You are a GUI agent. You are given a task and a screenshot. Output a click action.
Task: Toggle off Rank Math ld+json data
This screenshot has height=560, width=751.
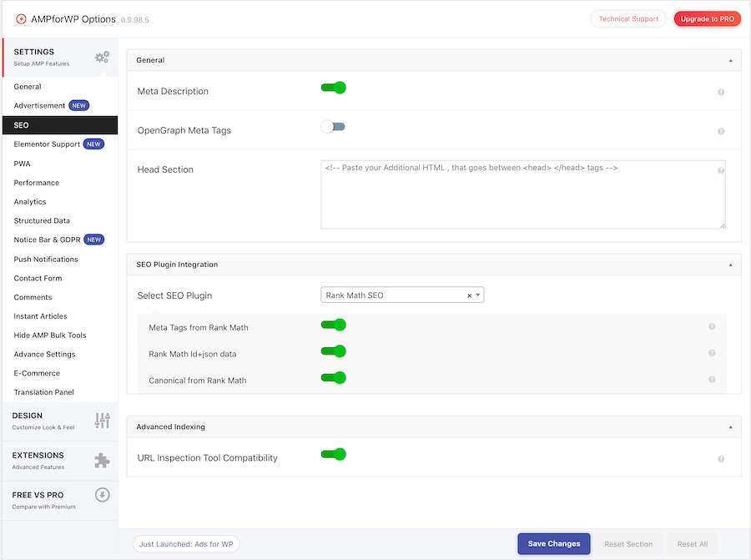[333, 351]
